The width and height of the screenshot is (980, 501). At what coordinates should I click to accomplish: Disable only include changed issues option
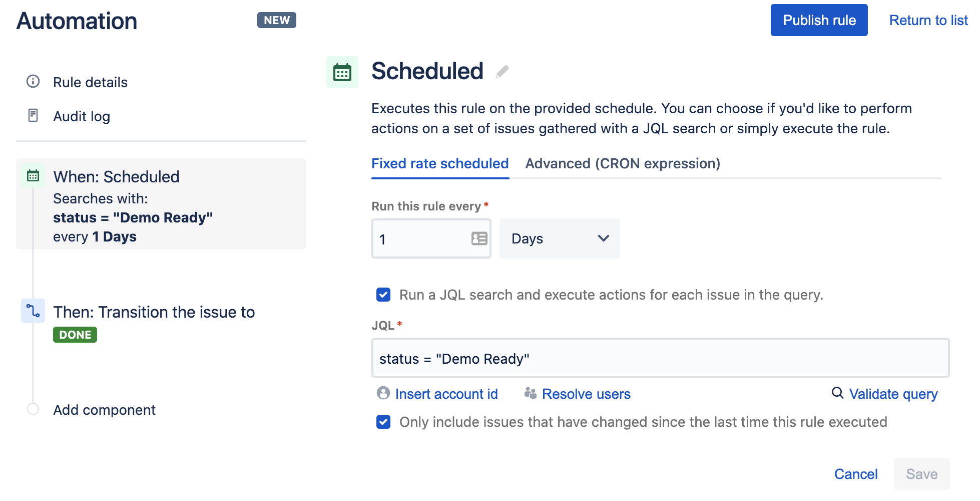pos(383,422)
